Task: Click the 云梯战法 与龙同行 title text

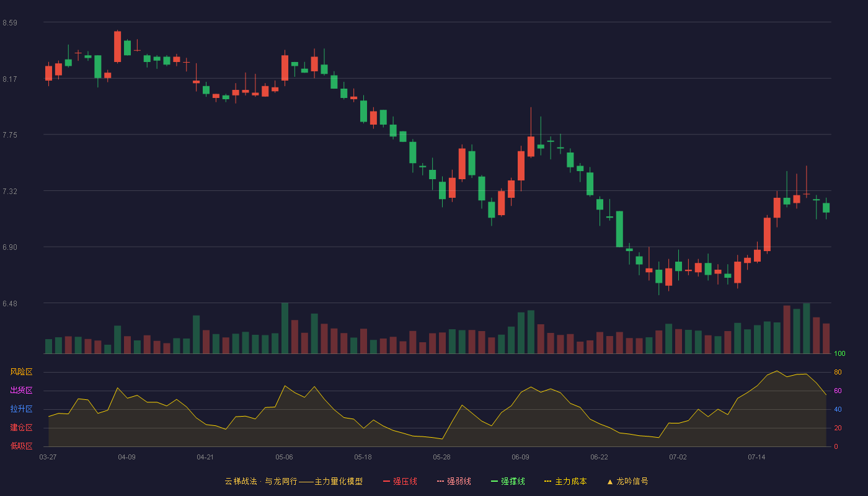Action: click(293, 481)
